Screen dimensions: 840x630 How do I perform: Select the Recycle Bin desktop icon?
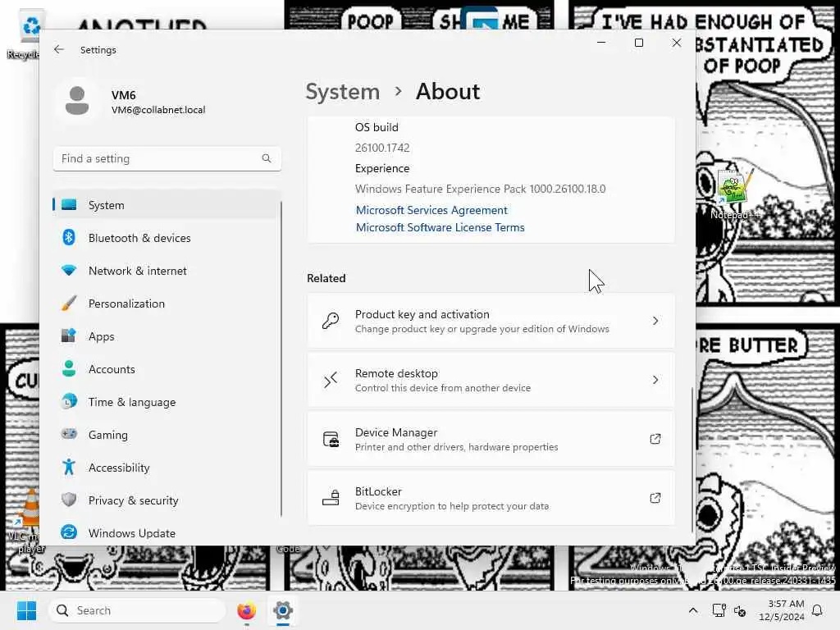[x=24, y=35]
